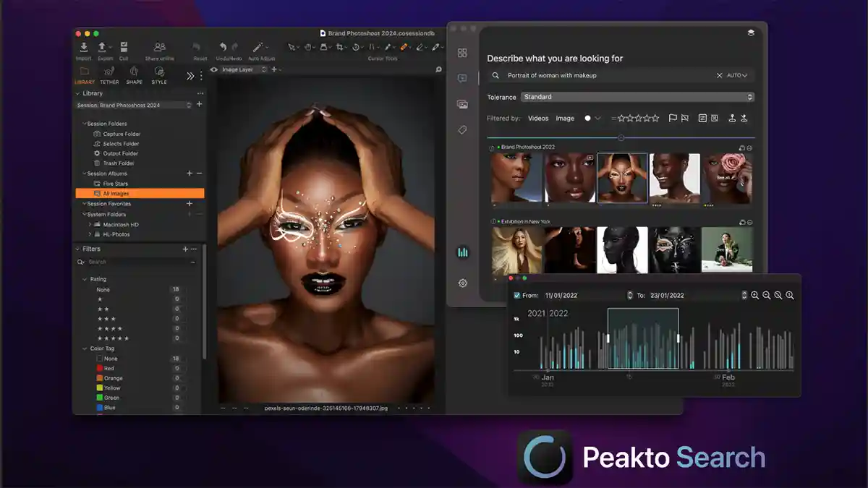Add a Session Favorites item with plus
The image size is (868, 488).
(190, 204)
